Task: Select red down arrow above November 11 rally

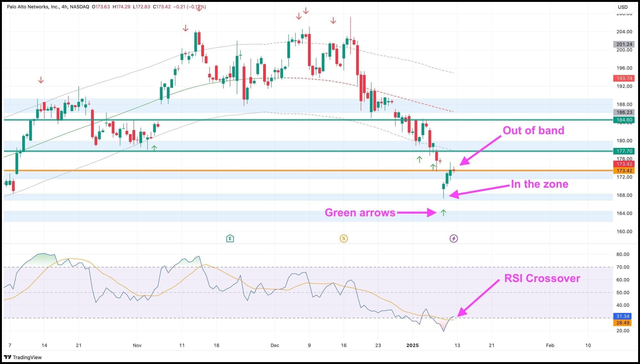Action: 186,28
